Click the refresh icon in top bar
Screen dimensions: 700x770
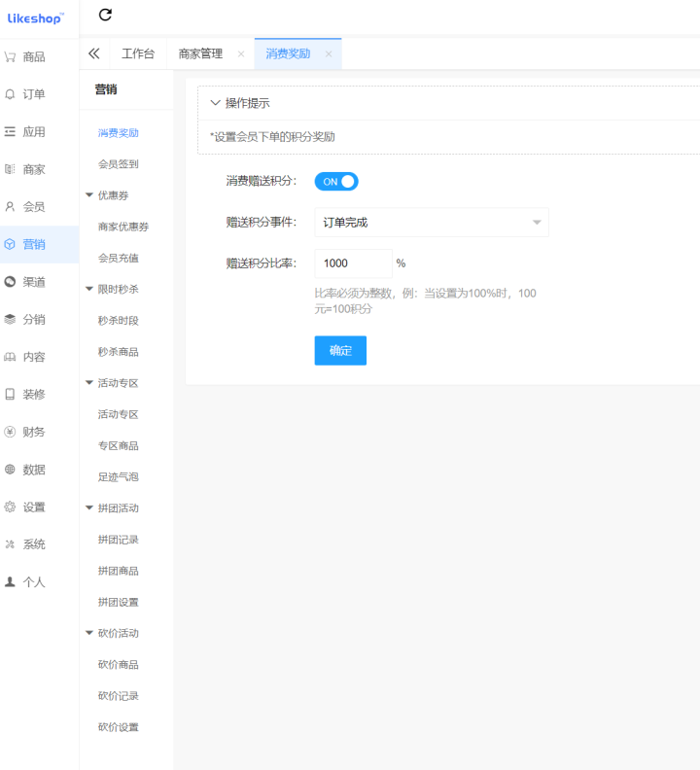tap(105, 15)
